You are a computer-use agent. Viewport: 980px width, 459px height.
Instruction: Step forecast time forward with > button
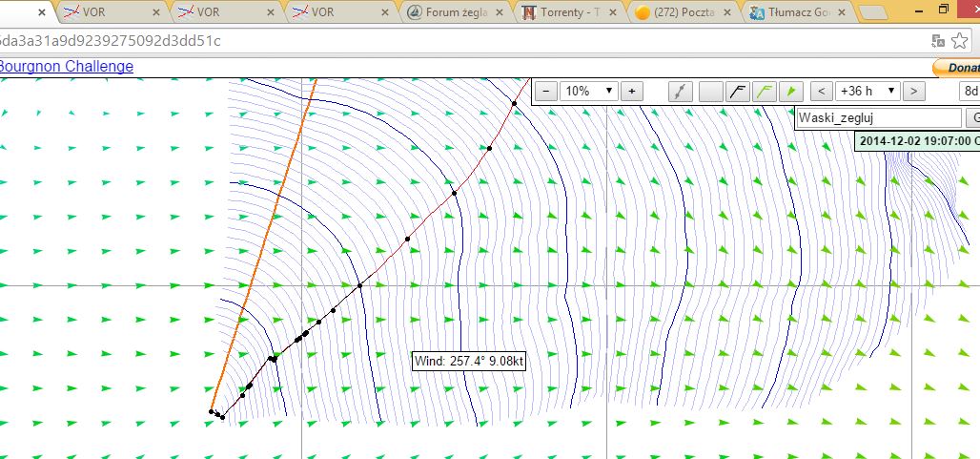click(914, 92)
